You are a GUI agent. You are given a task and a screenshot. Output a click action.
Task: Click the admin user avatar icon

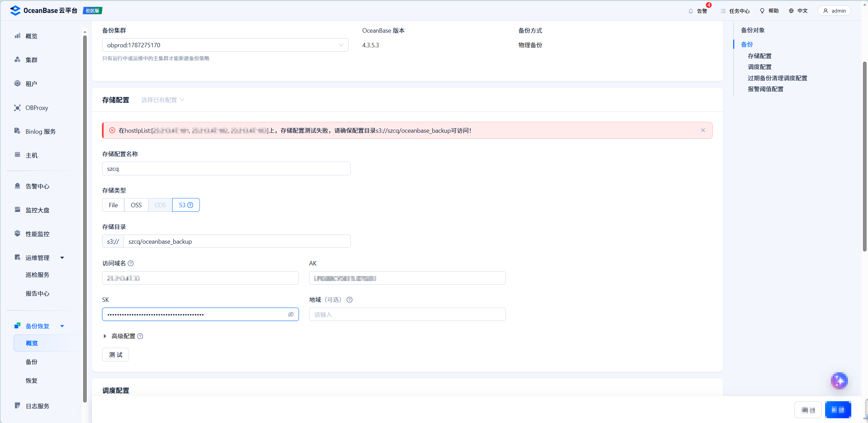[825, 11]
